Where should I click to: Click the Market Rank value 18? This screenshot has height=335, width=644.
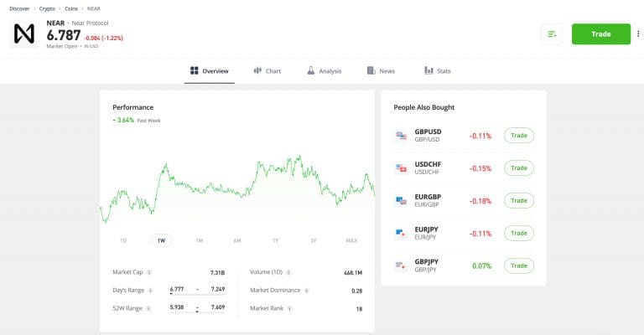[359, 309]
